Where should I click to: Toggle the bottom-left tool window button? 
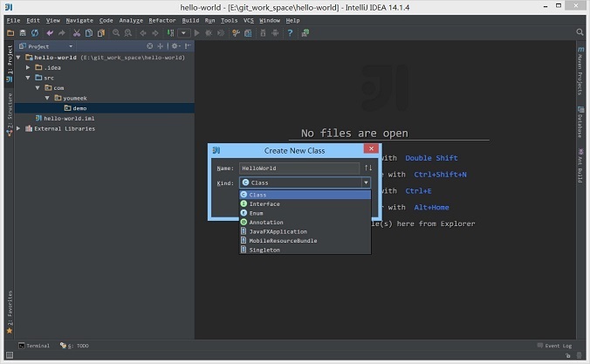(10, 355)
